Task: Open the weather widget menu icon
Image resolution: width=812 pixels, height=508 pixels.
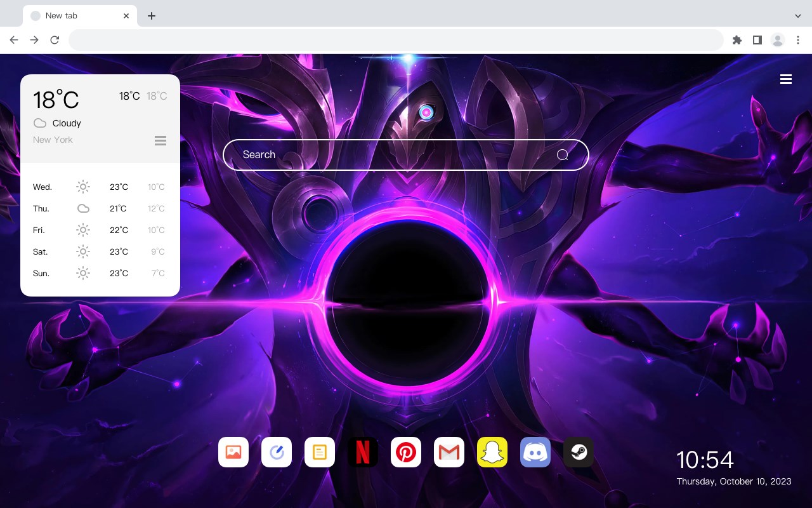Action: [160, 140]
